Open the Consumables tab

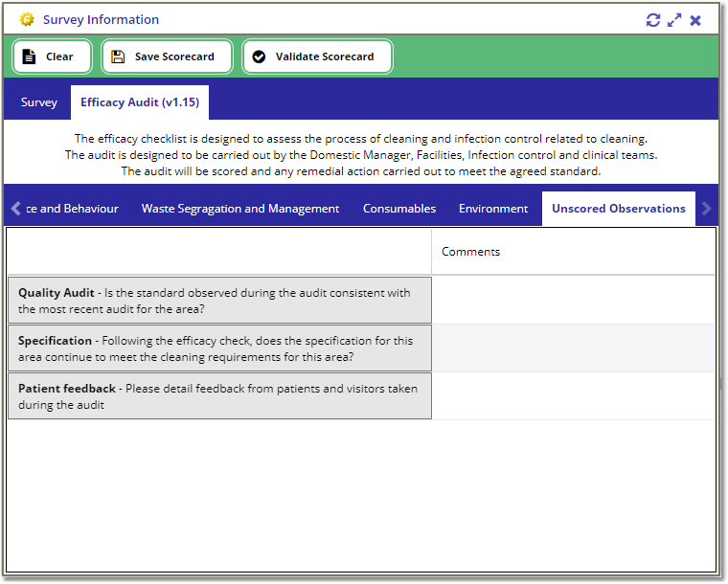[x=399, y=209]
